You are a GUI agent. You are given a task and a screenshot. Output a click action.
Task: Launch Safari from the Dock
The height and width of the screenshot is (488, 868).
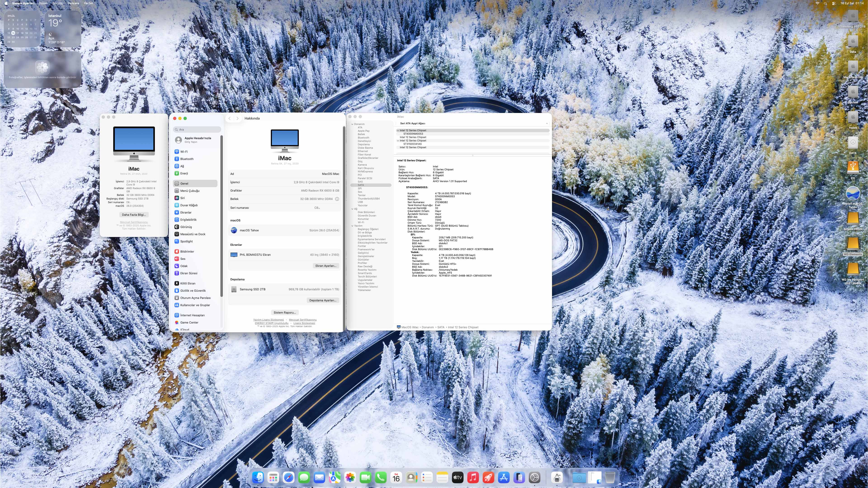[x=288, y=477]
